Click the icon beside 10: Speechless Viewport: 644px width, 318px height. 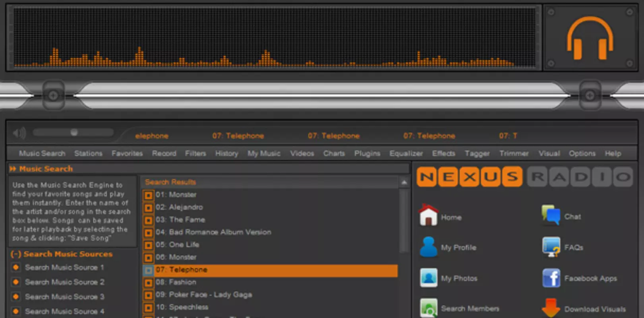pos(149,308)
